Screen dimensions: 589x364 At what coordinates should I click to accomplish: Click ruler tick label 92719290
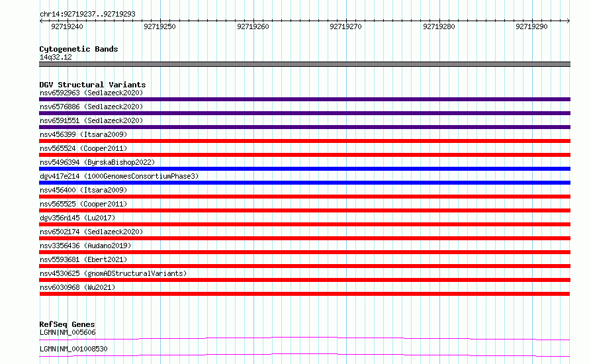tap(531, 26)
